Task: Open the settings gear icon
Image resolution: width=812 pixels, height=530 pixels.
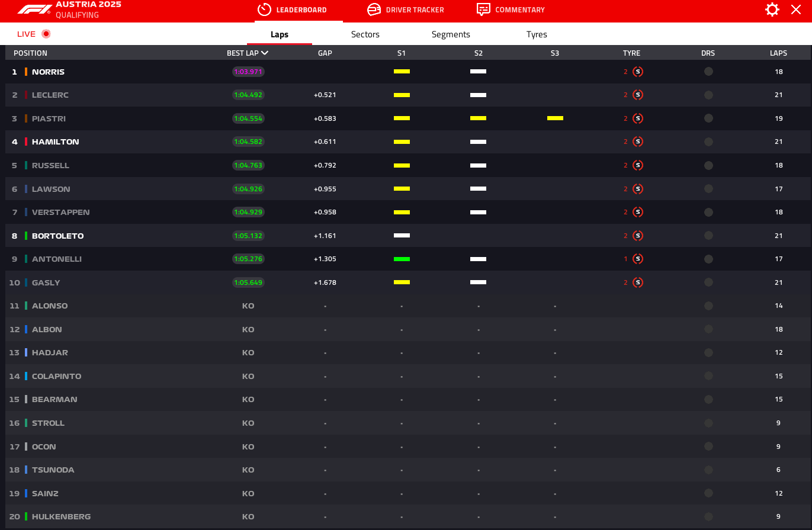Action: pos(772,9)
